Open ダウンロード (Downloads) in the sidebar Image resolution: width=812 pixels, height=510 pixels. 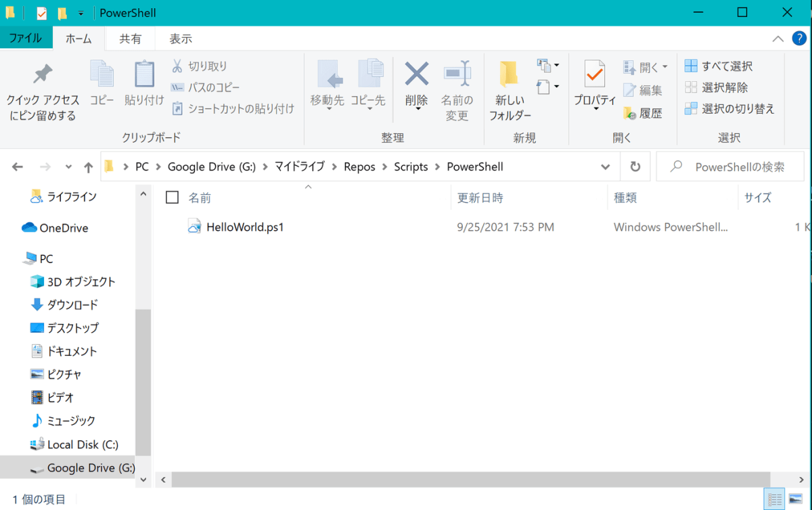click(x=64, y=305)
